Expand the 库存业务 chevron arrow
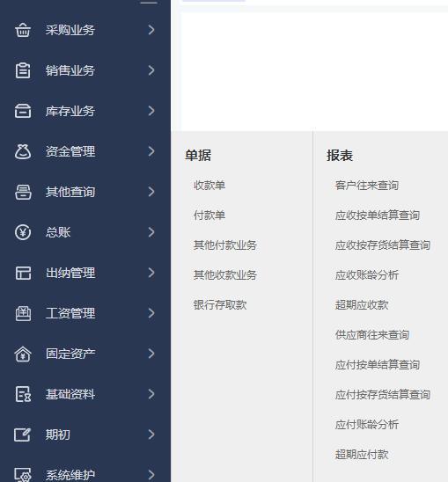 tap(151, 111)
